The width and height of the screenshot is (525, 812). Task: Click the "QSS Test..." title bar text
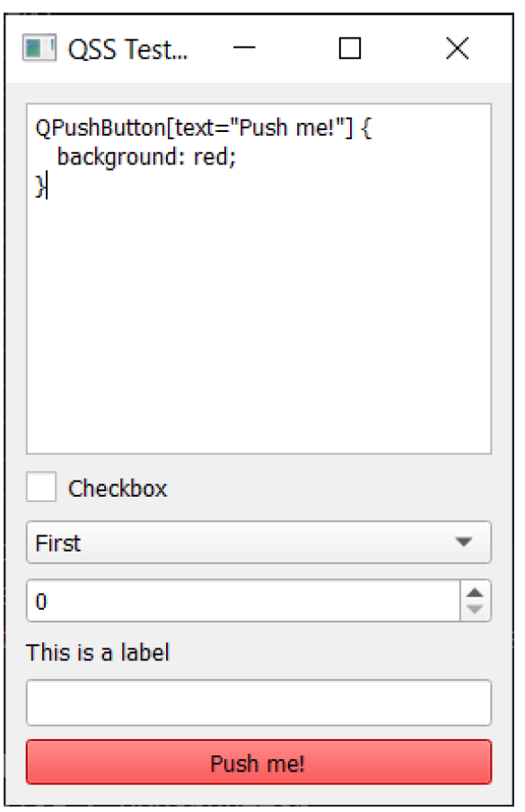[x=127, y=49]
